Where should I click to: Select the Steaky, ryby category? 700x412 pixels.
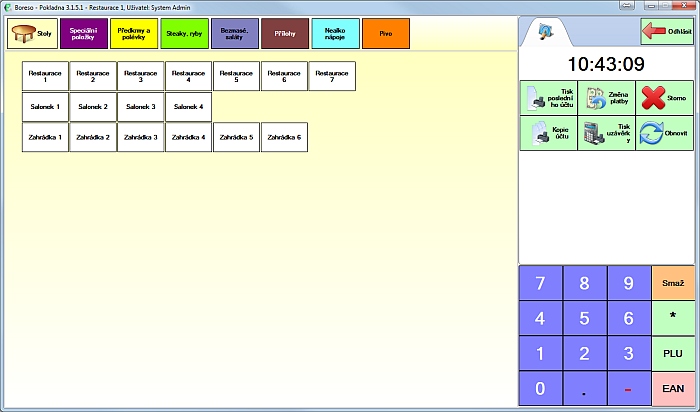tap(185, 34)
